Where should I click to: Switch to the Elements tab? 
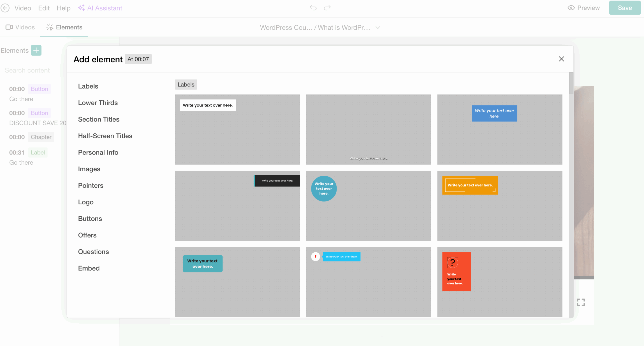point(64,27)
